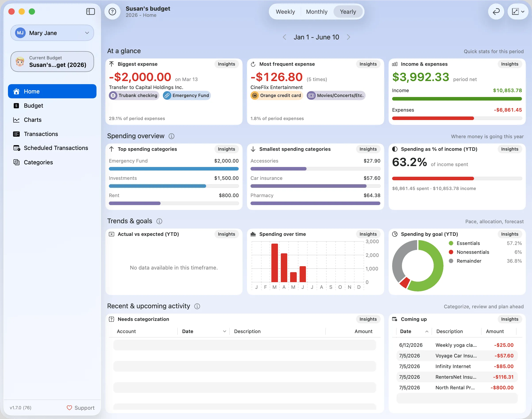Open the help question mark button
The width and height of the screenshot is (532, 419).
click(x=112, y=12)
